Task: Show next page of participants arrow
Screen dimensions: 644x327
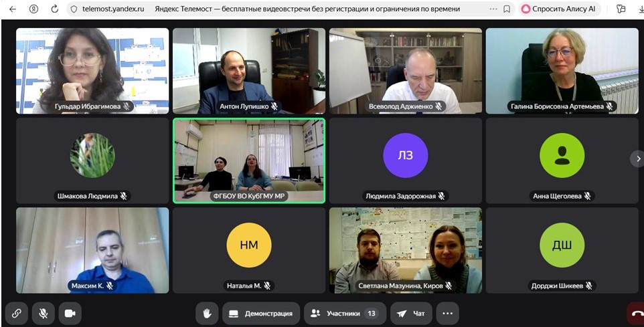Action: [638, 158]
